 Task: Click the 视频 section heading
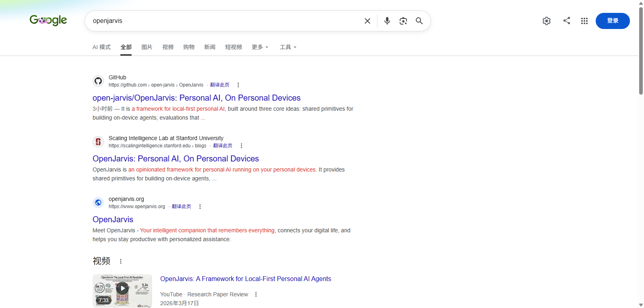pos(101,261)
